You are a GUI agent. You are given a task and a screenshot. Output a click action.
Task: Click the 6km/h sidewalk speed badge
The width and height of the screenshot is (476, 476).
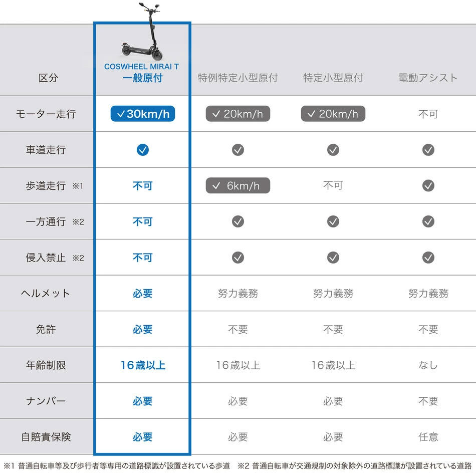point(237,185)
